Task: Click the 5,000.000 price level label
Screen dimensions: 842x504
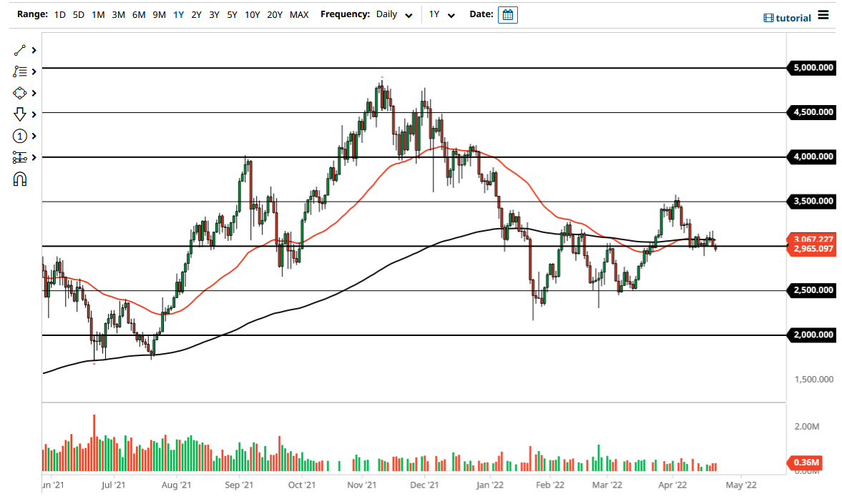Action: (811, 68)
